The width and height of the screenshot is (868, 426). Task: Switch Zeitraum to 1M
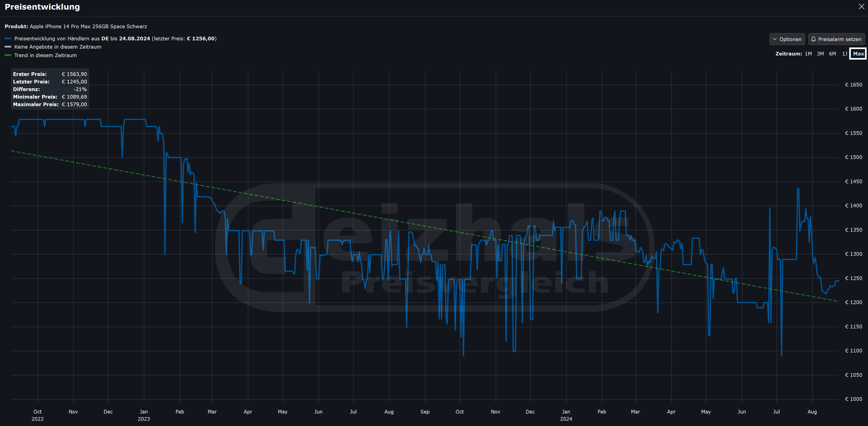click(808, 54)
